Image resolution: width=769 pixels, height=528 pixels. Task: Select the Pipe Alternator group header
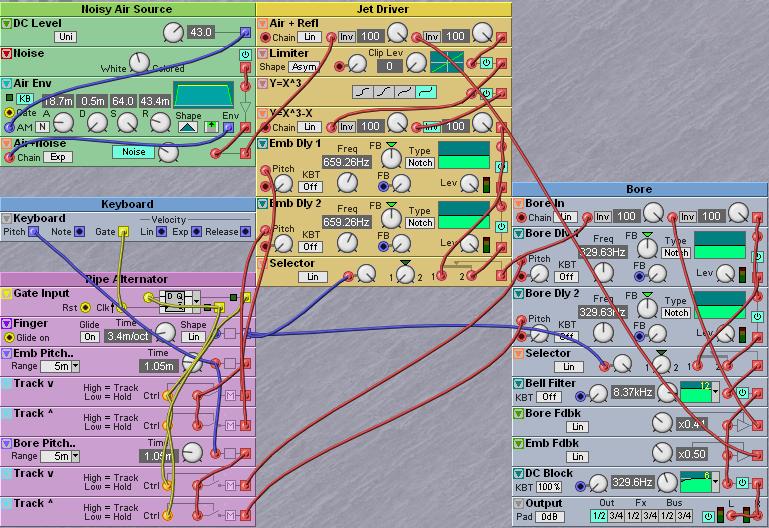pyautogui.click(x=127, y=279)
